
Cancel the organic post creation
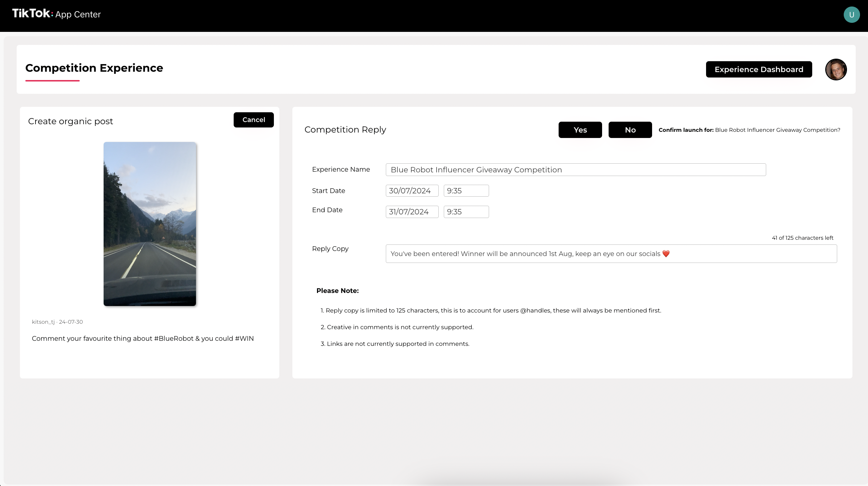click(x=254, y=120)
